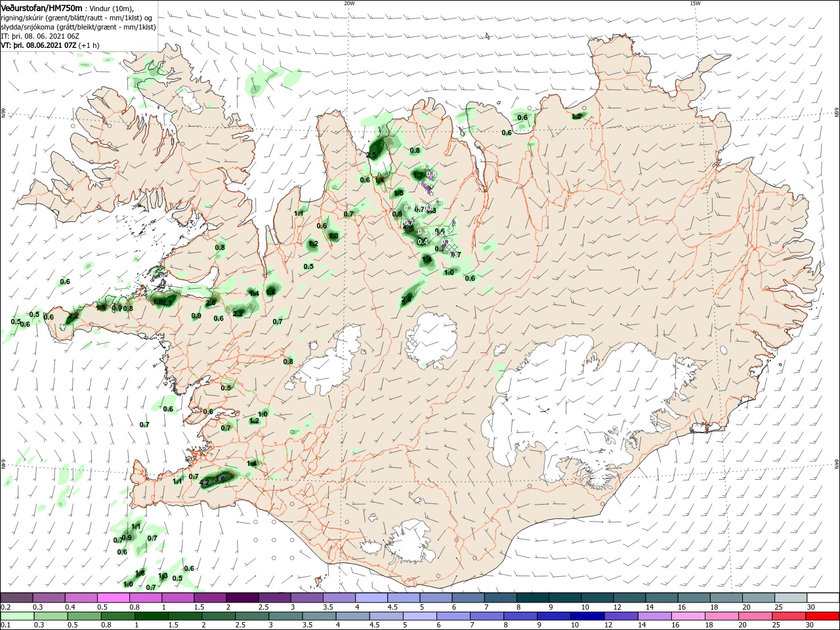Screen dimensions: 840x630
Task: Click the bright pink 0.5–0.8 swatch in the snow legend
Action: tap(113, 597)
